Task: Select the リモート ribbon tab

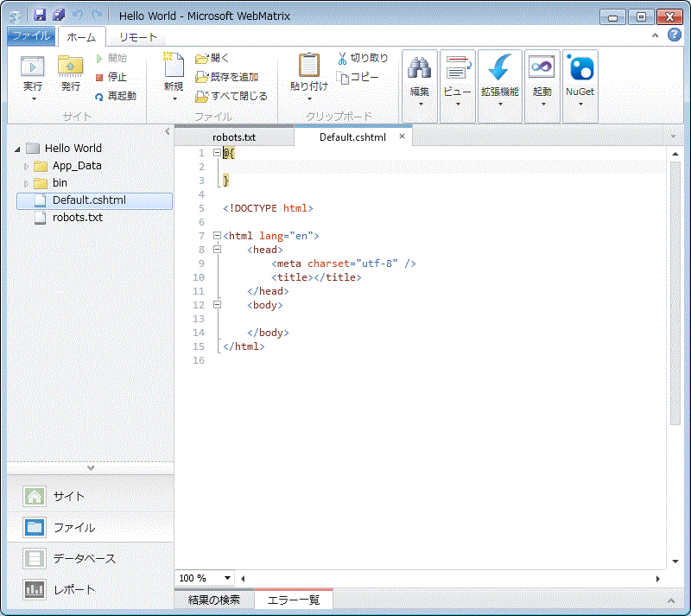Action: click(x=138, y=37)
